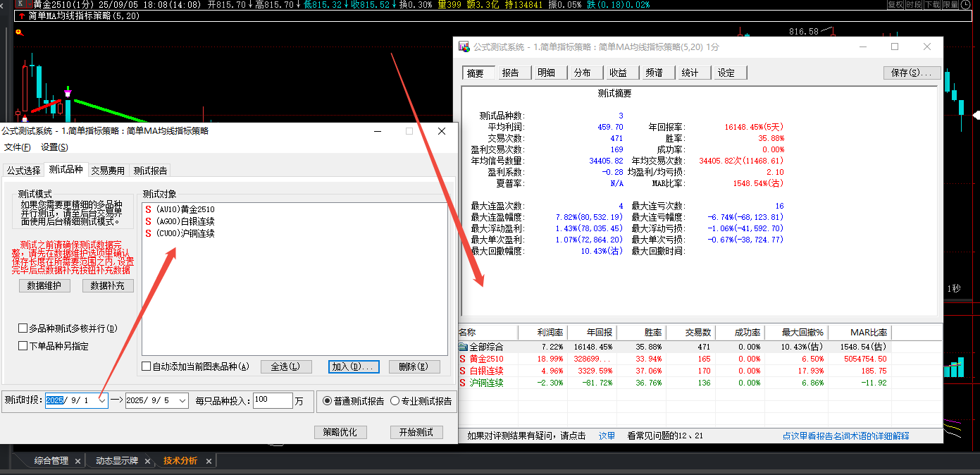Screen dimensions: 980x475
Task: Click the 下载 button in chart header
Action: [931, 4]
